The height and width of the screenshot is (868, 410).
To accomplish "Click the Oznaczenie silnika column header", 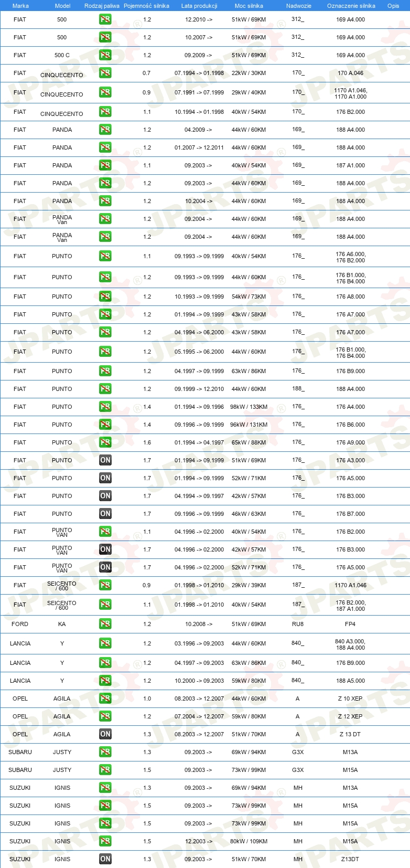I will tap(351, 6).
